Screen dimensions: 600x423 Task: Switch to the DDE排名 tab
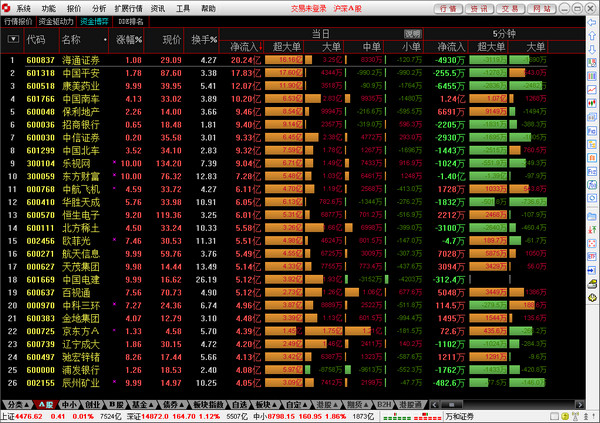click(131, 20)
